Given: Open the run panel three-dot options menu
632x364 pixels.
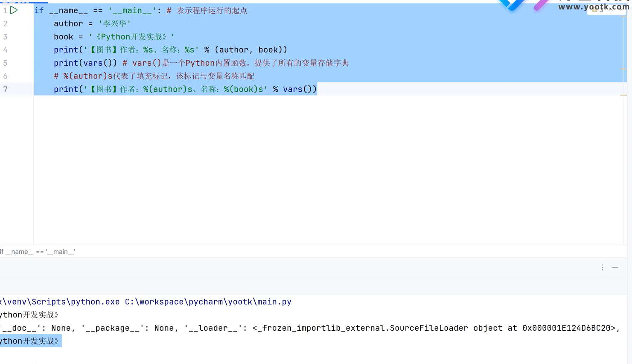Looking at the screenshot, I should coord(602,267).
